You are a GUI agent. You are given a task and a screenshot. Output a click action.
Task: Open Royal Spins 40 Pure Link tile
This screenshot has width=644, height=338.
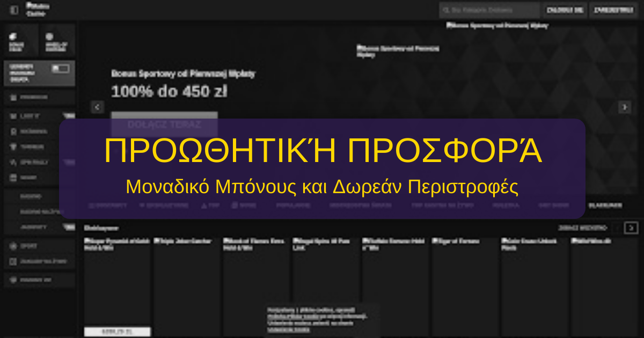click(326, 287)
